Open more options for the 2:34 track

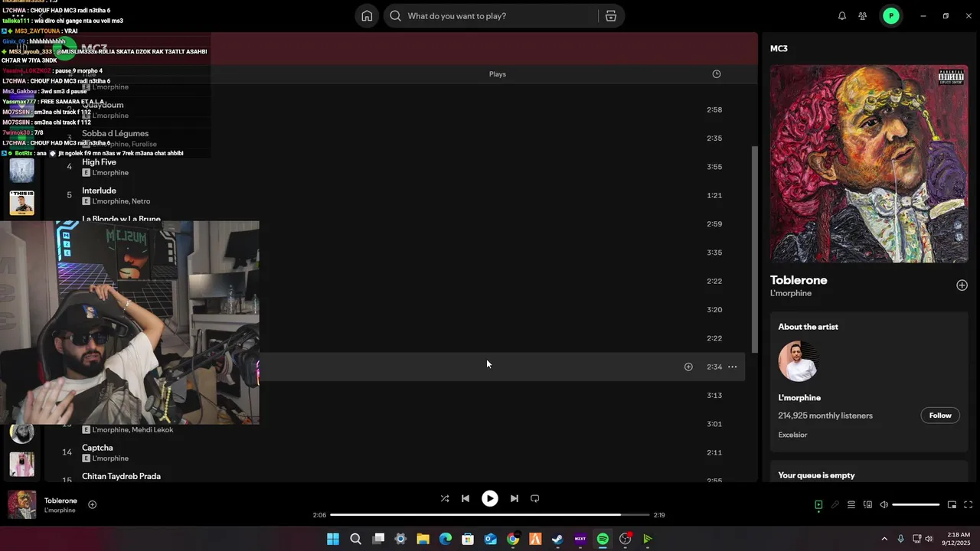(733, 367)
